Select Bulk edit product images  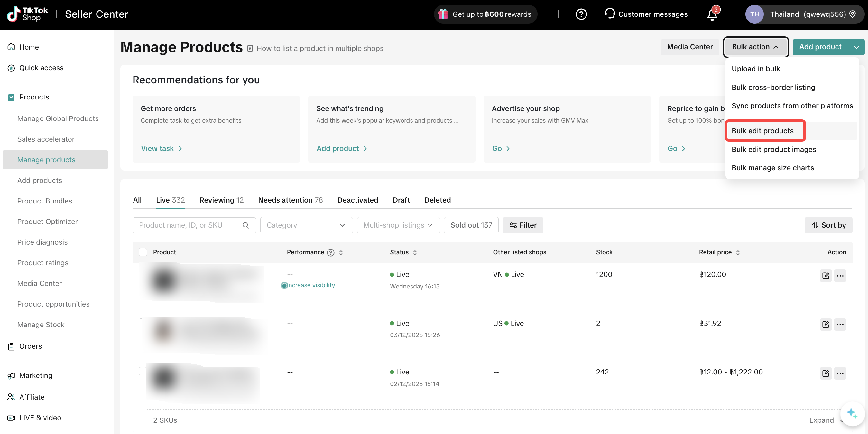point(774,149)
